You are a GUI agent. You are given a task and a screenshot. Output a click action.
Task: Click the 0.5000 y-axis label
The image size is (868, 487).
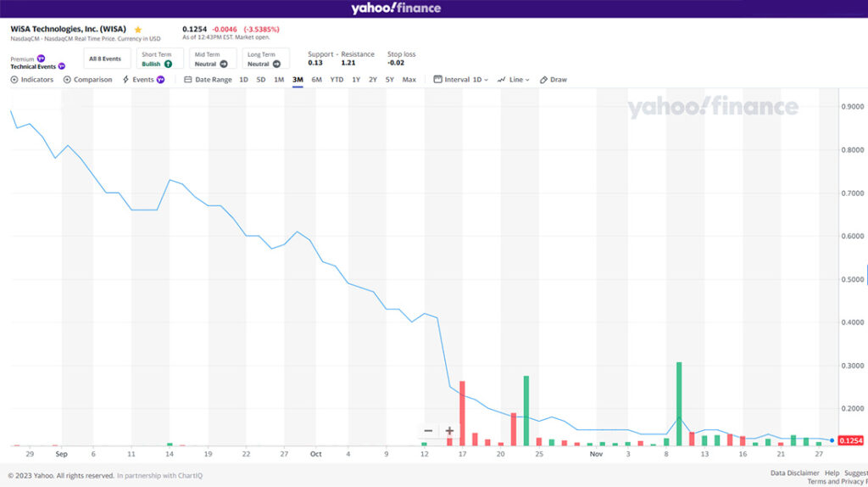tap(853, 279)
